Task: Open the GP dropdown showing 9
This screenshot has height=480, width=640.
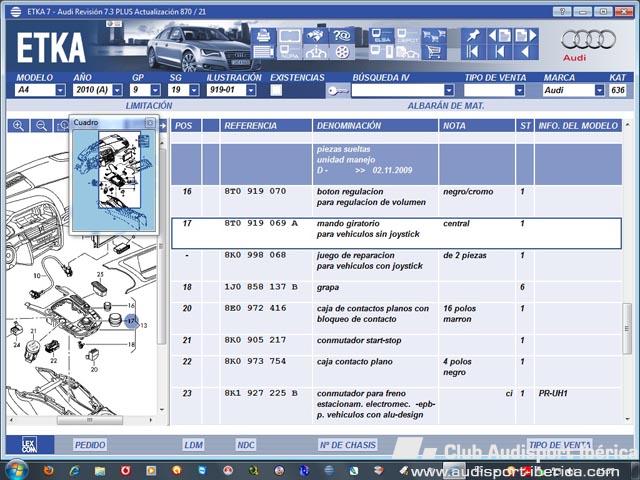Action: click(x=156, y=90)
